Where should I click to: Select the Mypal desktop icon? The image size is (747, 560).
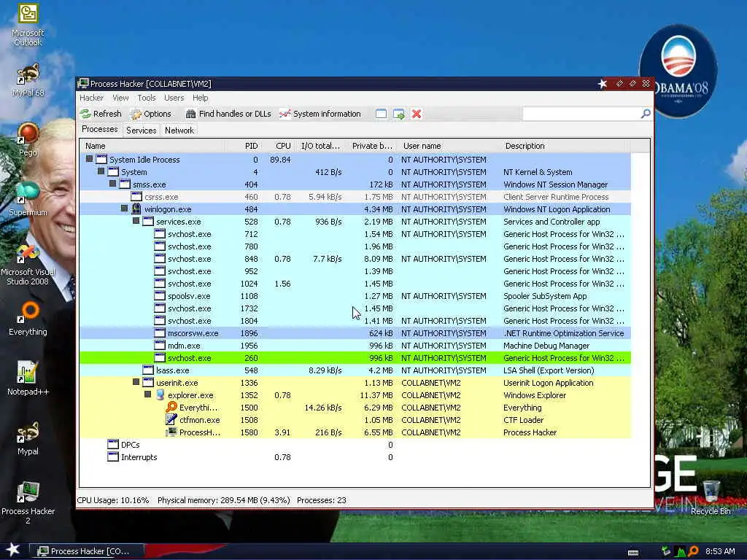click(28, 438)
